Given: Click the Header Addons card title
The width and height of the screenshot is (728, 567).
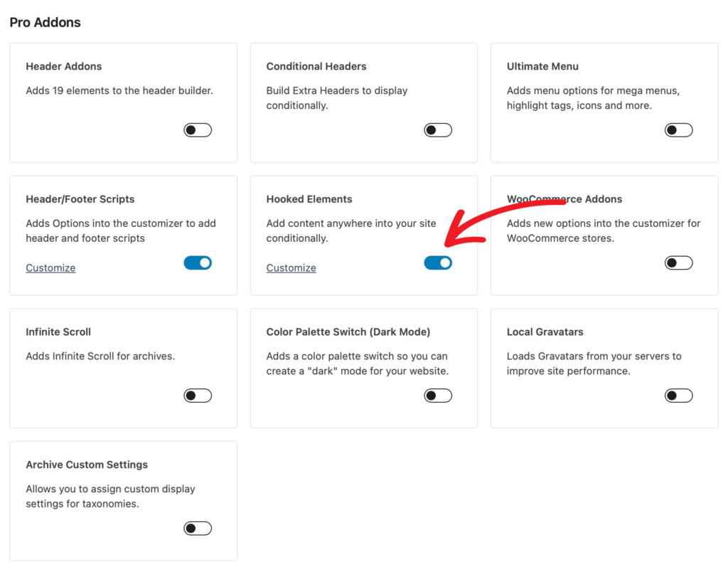Looking at the screenshot, I should coord(64,67).
